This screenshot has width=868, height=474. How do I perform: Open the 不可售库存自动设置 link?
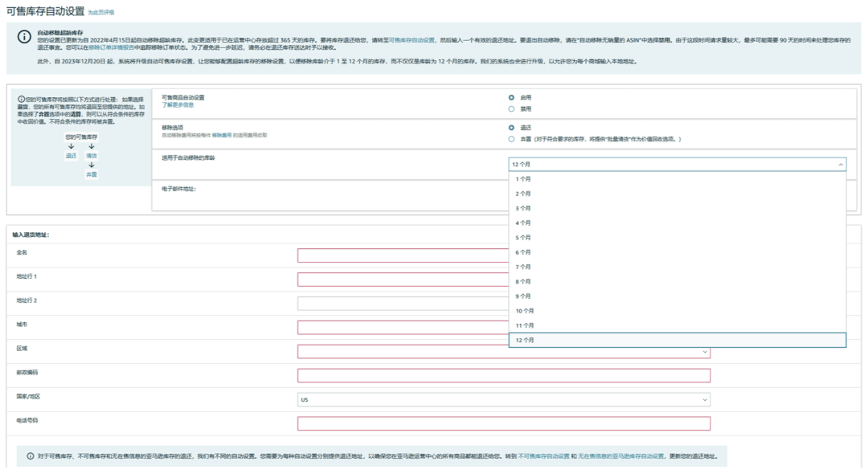coord(543,456)
